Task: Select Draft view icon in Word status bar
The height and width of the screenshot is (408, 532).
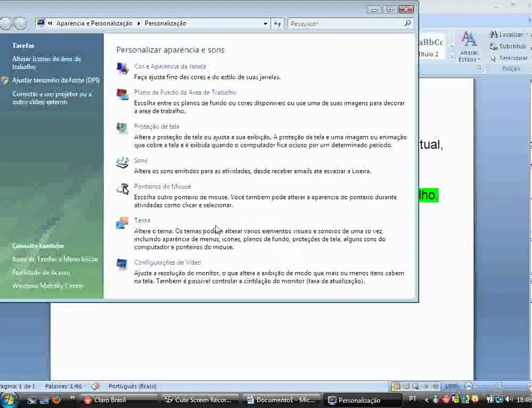Action: click(x=436, y=386)
